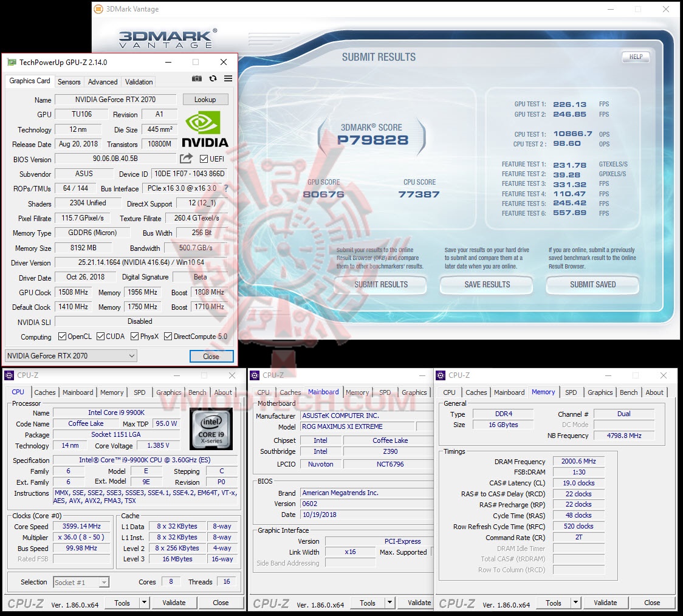
Task: Click the GPU-Z Close button
Action: (x=211, y=356)
